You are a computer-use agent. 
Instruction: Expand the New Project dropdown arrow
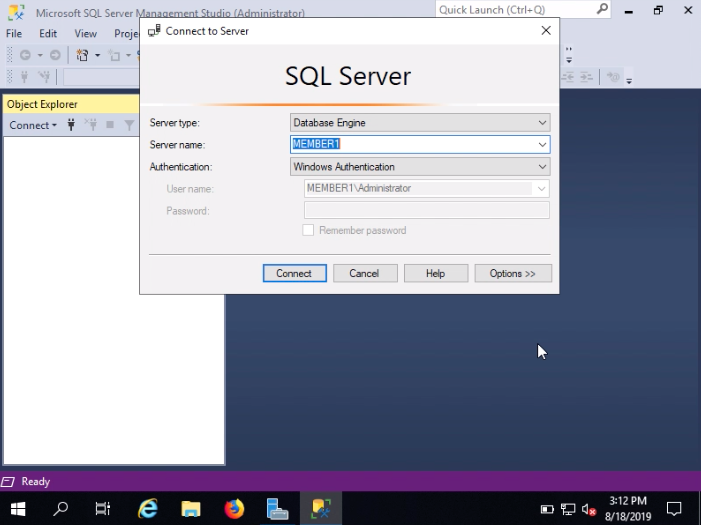coord(97,55)
